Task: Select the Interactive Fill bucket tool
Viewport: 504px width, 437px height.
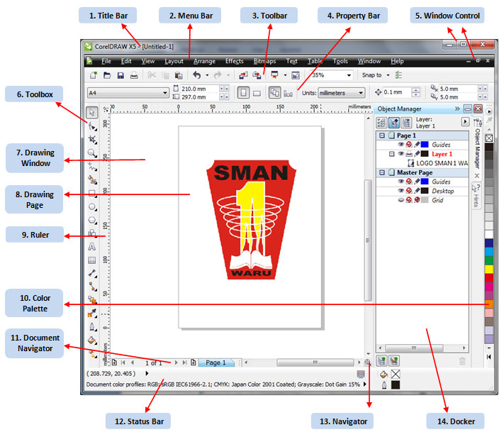Action: click(x=92, y=340)
